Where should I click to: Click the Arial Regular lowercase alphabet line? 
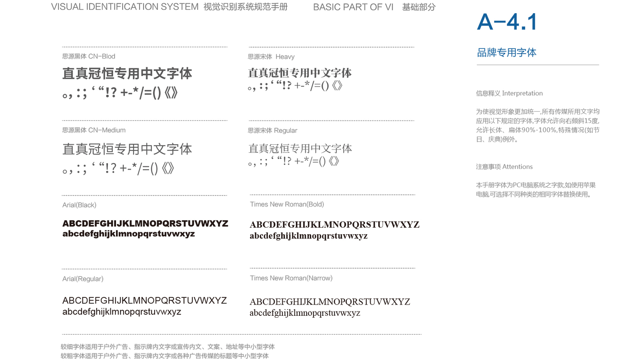122,312
